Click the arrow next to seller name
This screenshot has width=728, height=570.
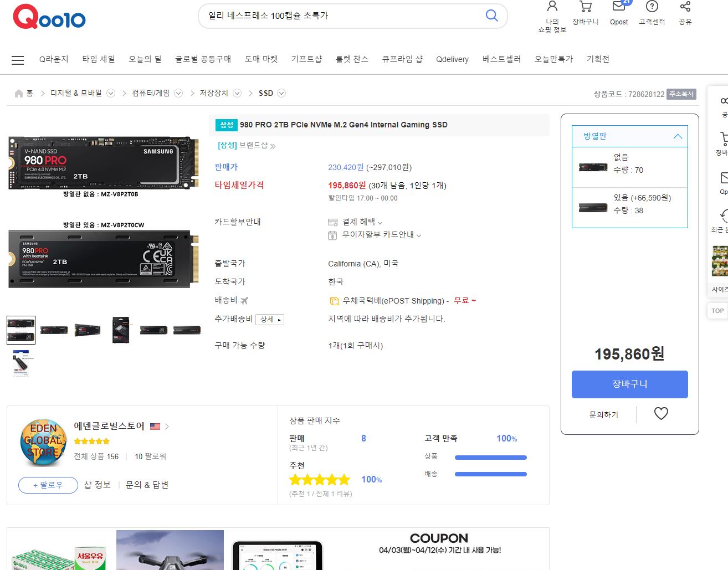(167, 427)
